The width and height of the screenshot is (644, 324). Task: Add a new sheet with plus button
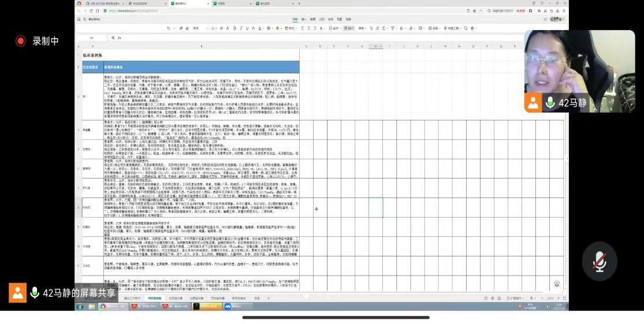(x=267, y=298)
